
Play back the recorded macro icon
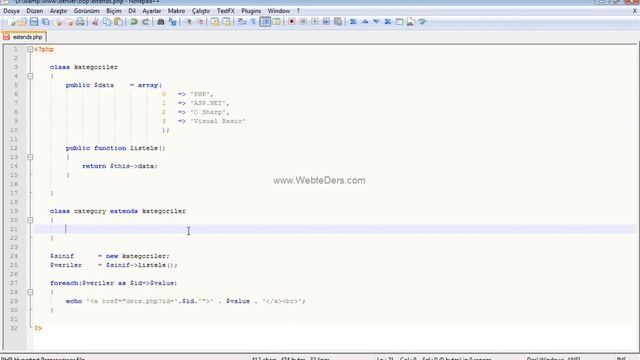click(315, 22)
